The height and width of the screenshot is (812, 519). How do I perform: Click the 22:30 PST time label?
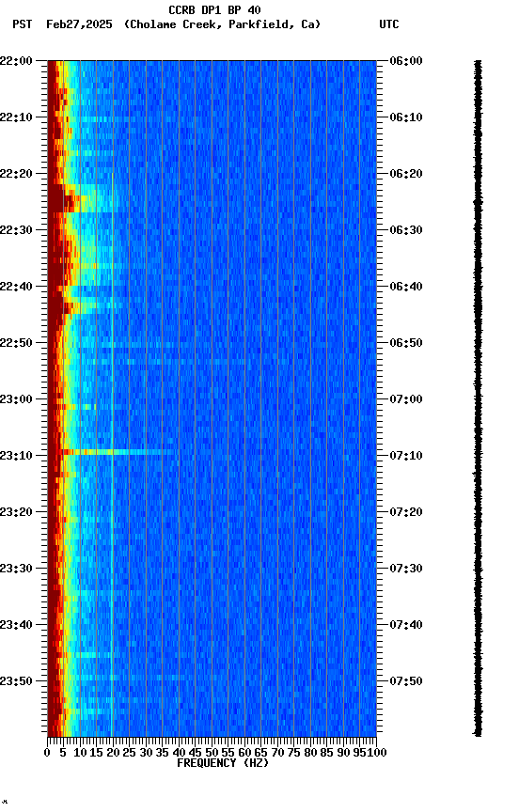(x=16, y=230)
